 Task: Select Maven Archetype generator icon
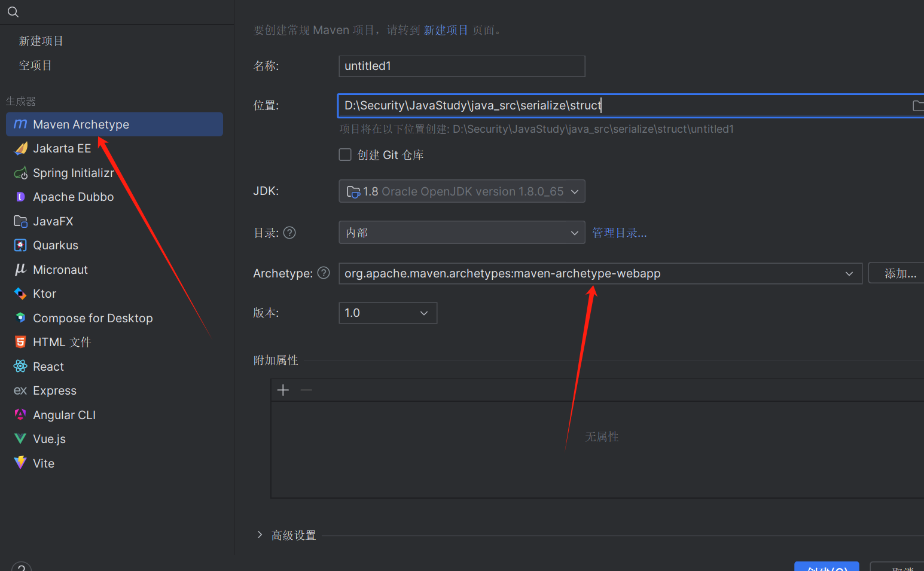tap(20, 124)
